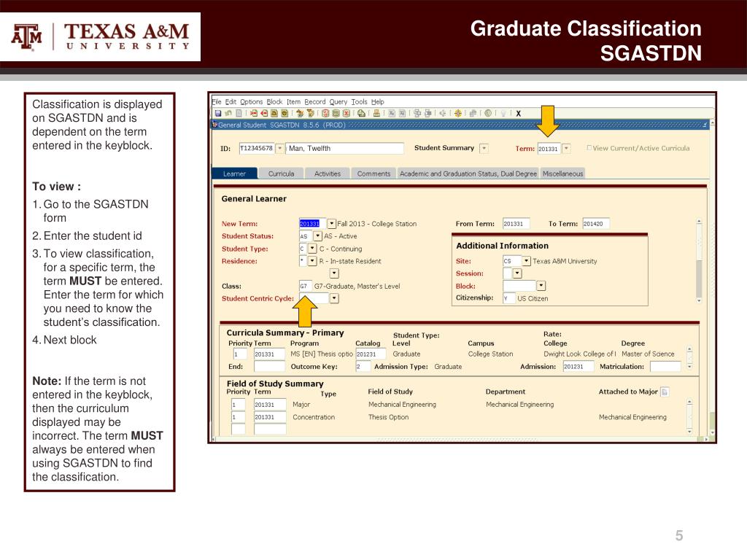
Task: Open the ID field dropdown arrow
Action: click(280, 148)
